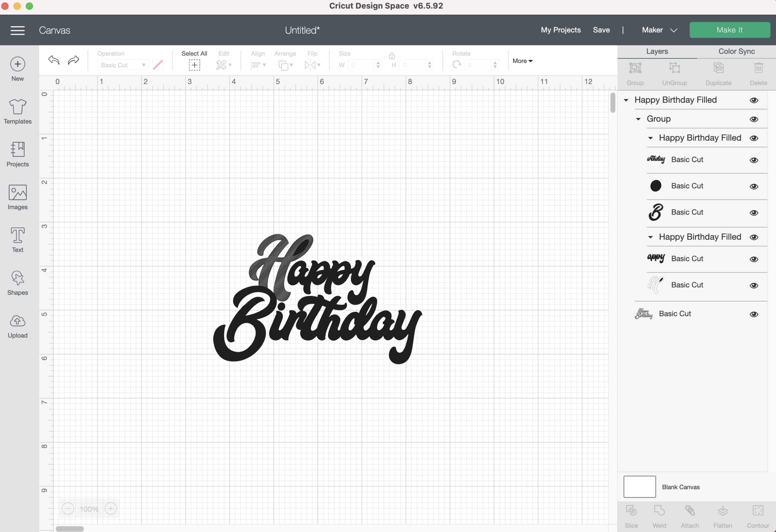This screenshot has height=532, width=776.
Task: Hide the black circle Basic Cut layer
Action: [754, 186]
